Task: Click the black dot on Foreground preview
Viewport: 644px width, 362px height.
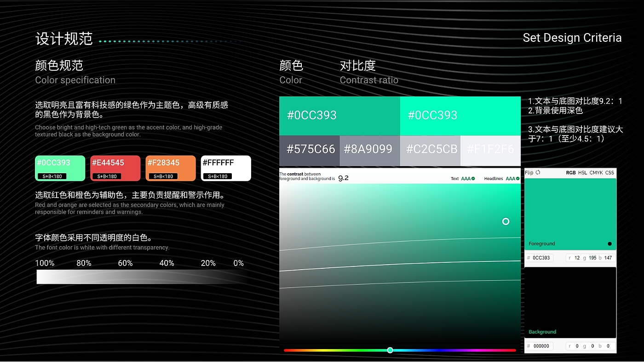Action: [x=609, y=243]
